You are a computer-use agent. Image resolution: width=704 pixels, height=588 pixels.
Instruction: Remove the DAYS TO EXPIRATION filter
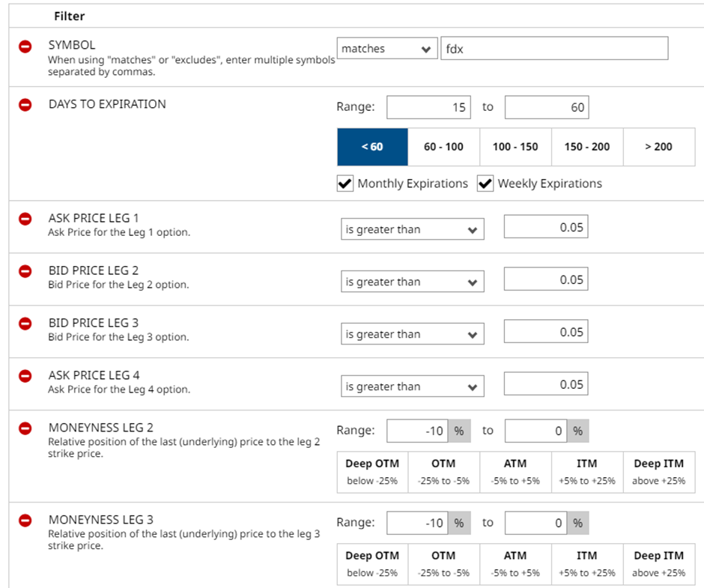[x=25, y=105]
